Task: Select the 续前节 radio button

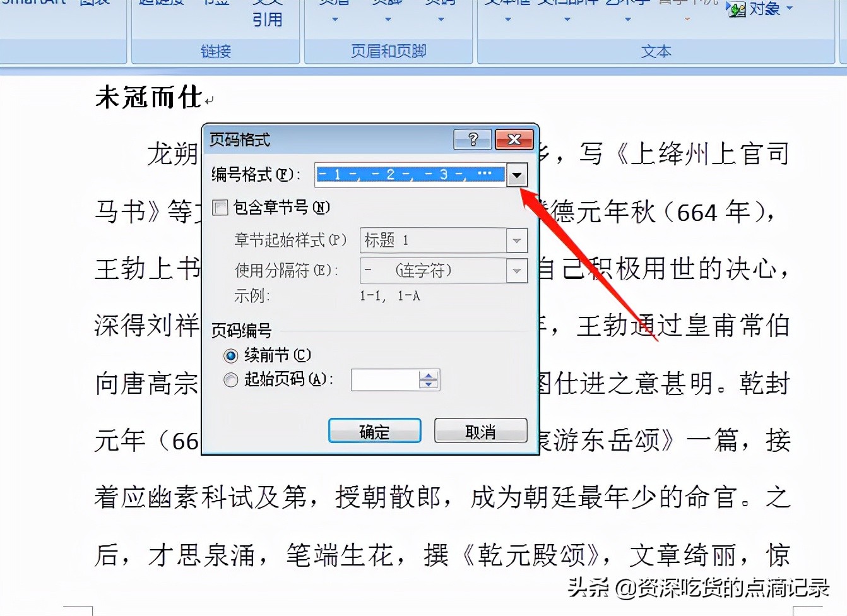Action: pyautogui.click(x=230, y=355)
